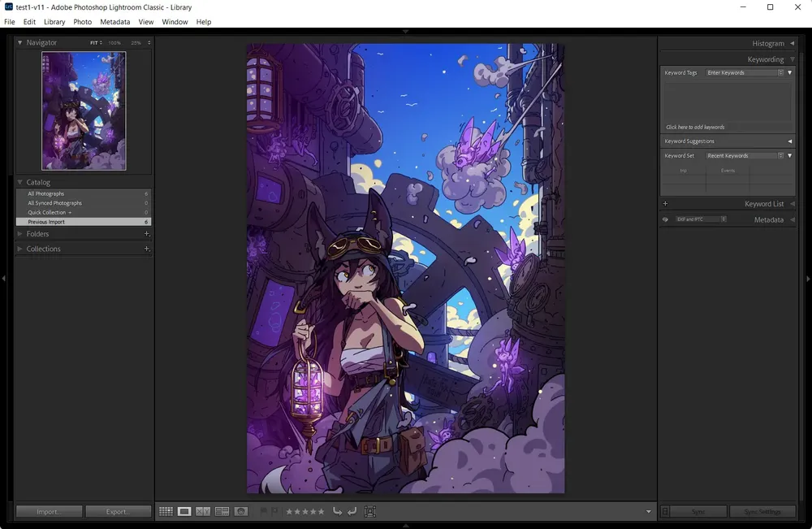Select Loupe view icon
The width and height of the screenshot is (812, 529).
[184, 511]
